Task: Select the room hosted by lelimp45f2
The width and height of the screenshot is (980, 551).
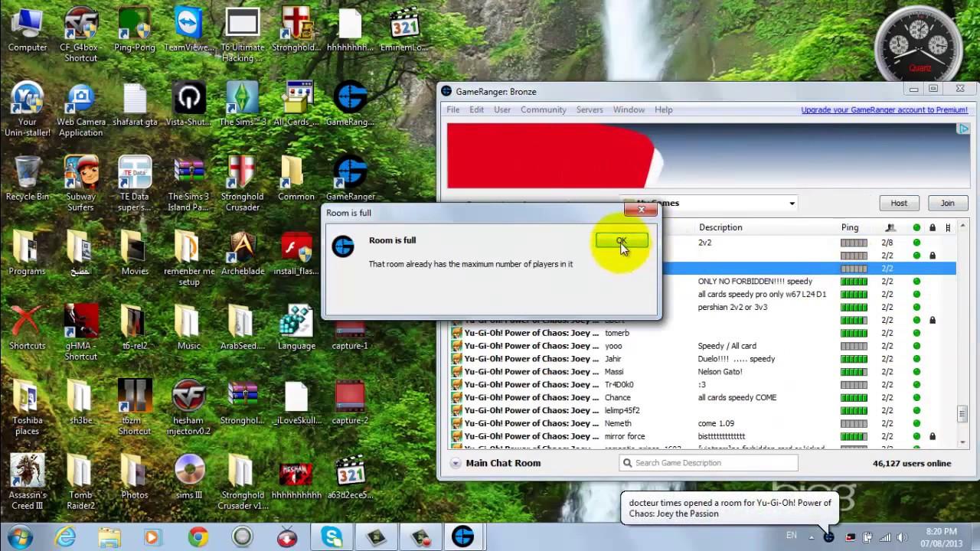Action: (x=701, y=410)
